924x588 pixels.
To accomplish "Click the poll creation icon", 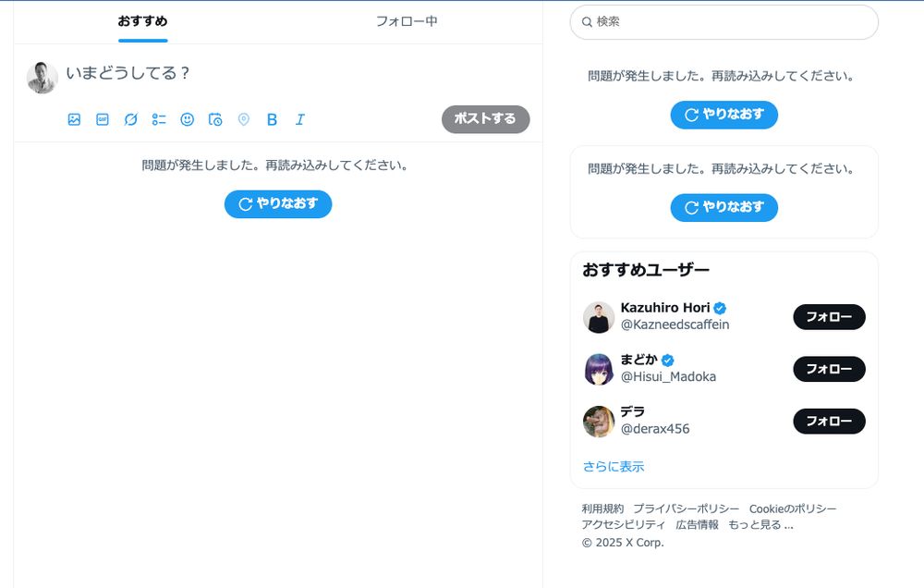I will coord(158,119).
